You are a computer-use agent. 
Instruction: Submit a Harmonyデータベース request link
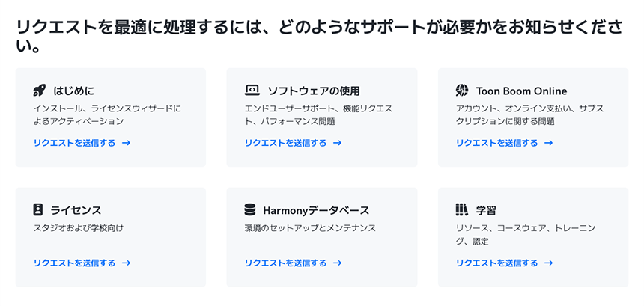pos(285,263)
